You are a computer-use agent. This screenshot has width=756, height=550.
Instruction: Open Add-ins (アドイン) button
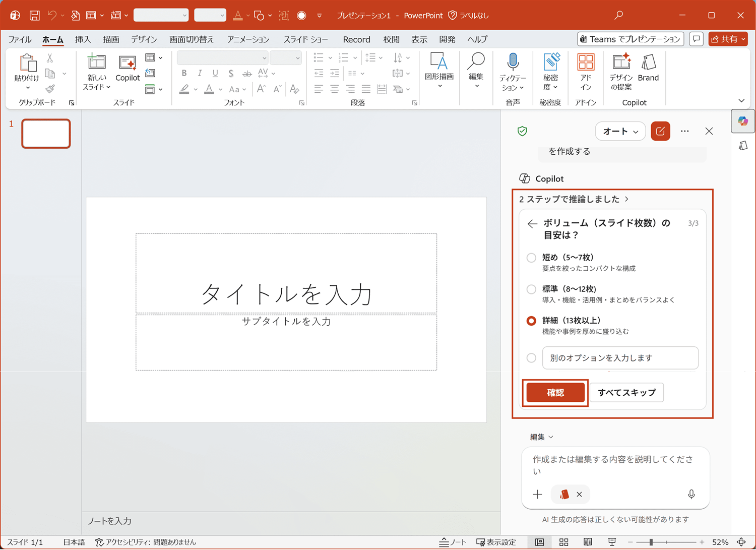(x=585, y=72)
